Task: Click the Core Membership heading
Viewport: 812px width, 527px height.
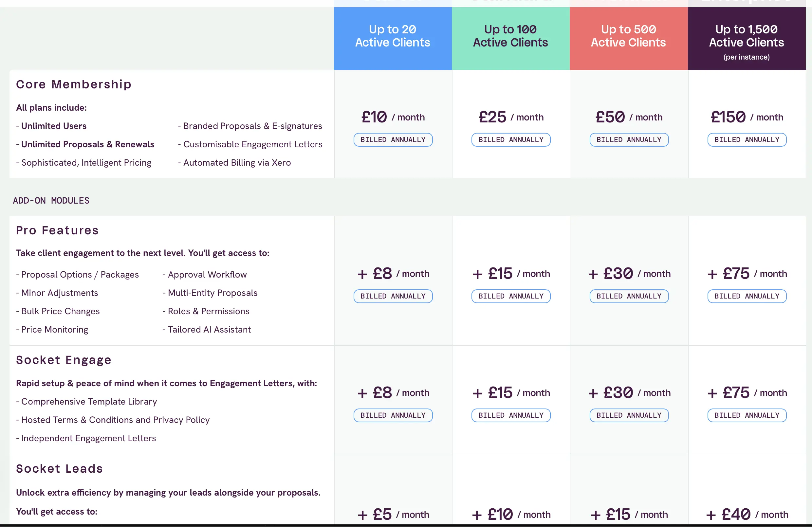Action: pos(74,84)
